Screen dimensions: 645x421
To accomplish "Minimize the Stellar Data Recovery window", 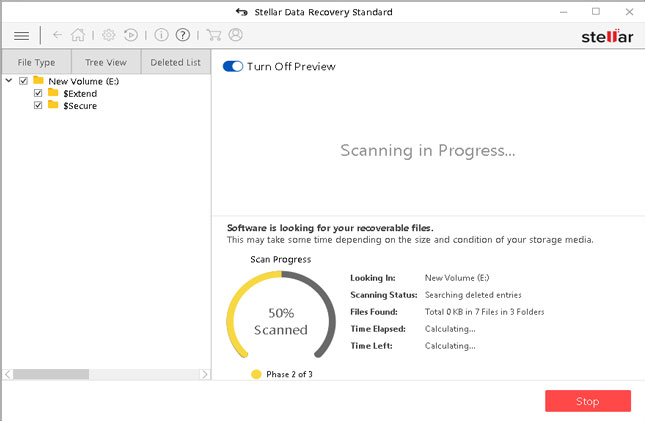I will coord(564,12).
